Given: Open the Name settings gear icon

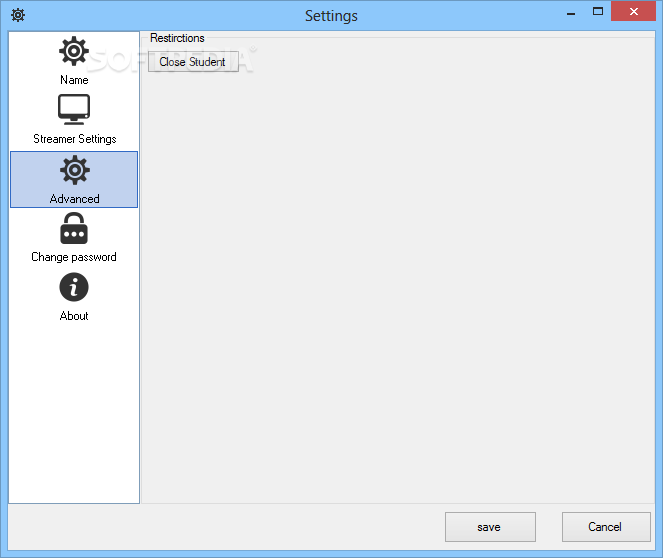Looking at the screenshot, I should pyautogui.click(x=74, y=51).
